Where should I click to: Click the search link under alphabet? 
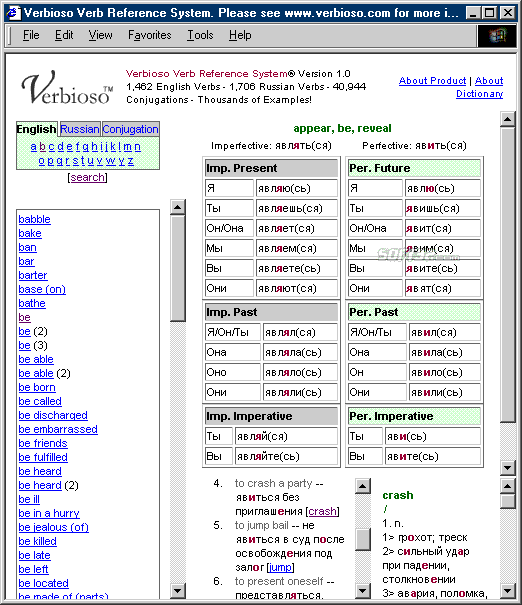click(x=88, y=177)
